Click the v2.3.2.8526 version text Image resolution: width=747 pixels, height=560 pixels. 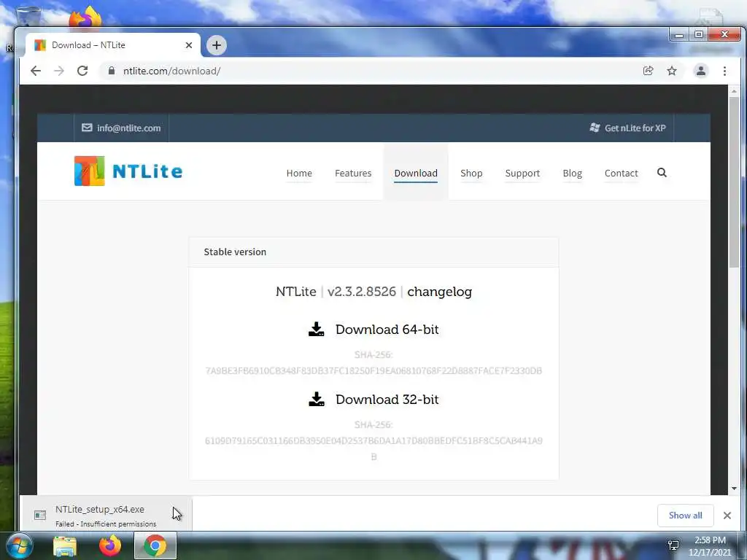pyautogui.click(x=362, y=292)
